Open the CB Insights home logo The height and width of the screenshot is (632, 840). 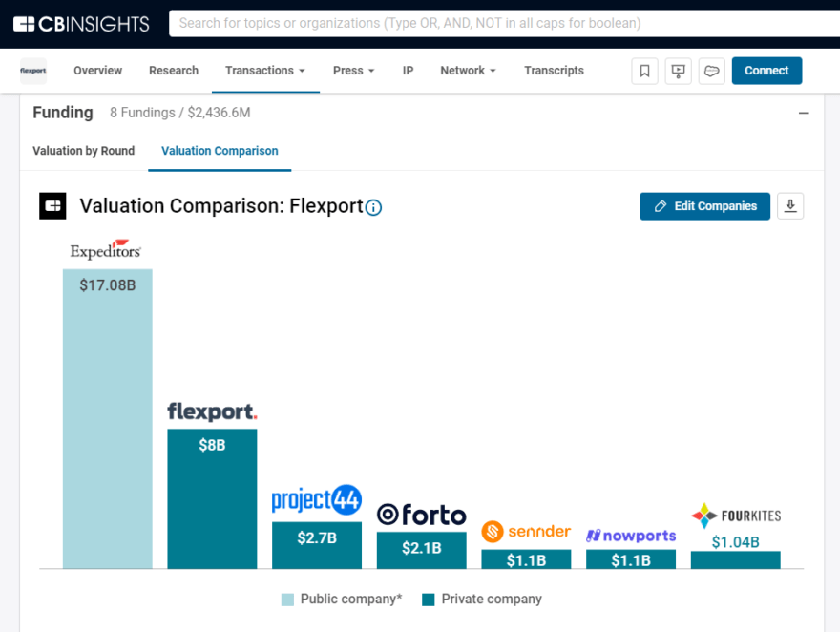[80, 23]
